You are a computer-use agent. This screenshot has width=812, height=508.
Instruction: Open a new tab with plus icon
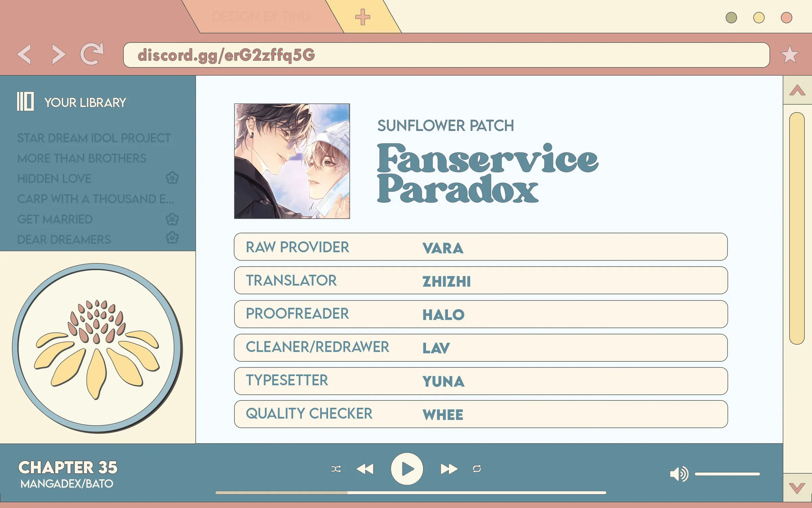click(x=362, y=17)
